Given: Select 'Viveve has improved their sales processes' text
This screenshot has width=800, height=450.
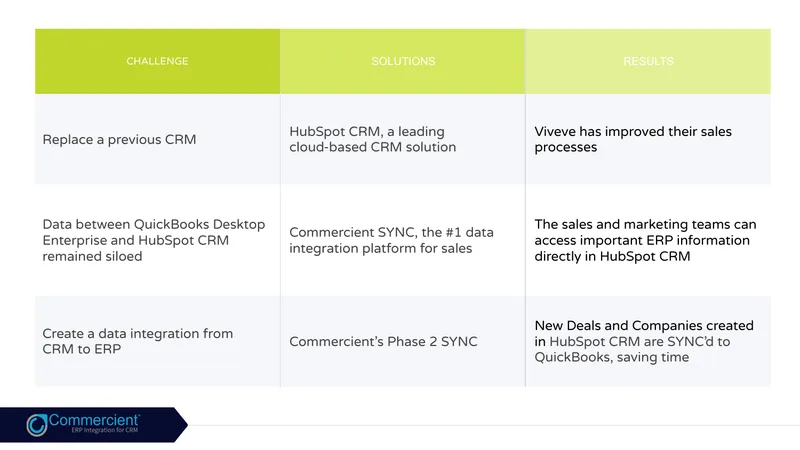Looking at the screenshot, I should (x=633, y=139).
